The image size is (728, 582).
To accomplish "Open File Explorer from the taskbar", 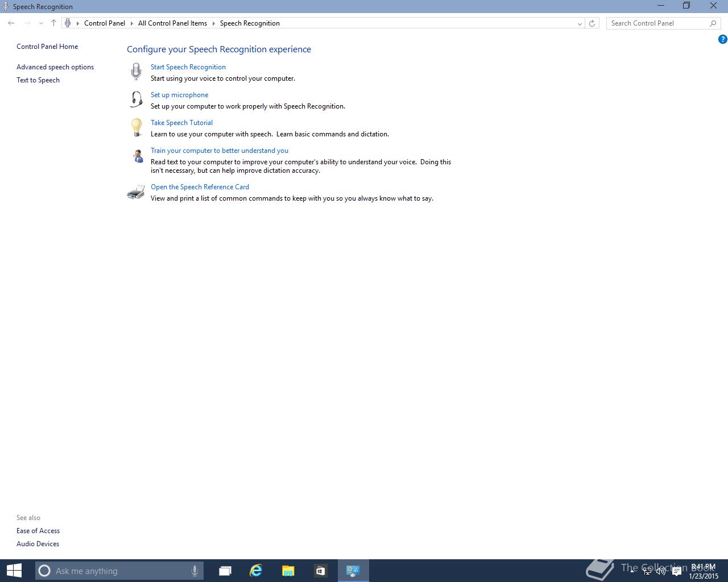I will [x=288, y=571].
